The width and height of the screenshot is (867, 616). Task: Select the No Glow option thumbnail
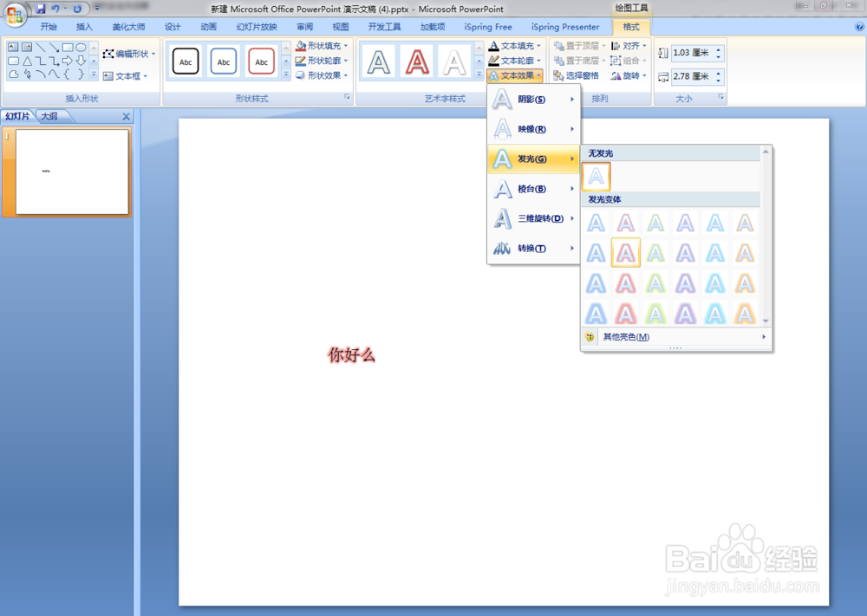[x=596, y=176]
